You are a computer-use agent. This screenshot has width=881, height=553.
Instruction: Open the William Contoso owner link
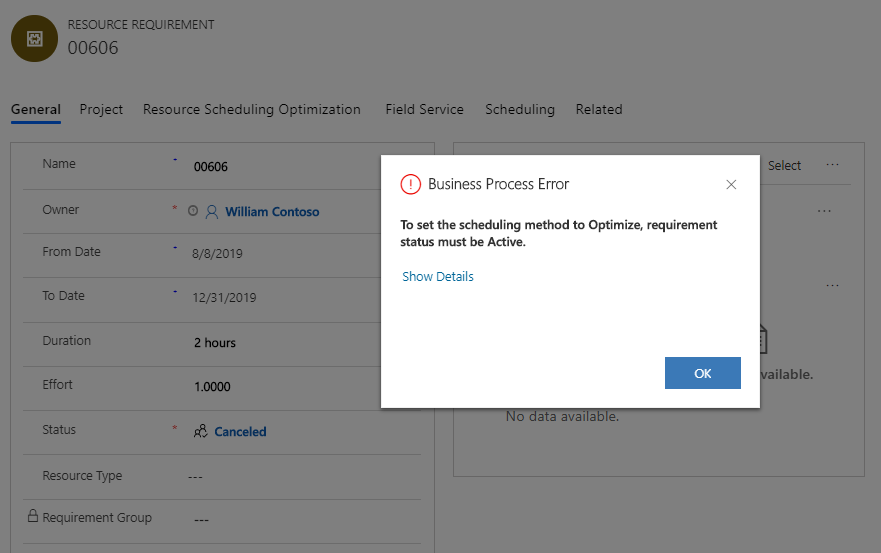click(272, 212)
